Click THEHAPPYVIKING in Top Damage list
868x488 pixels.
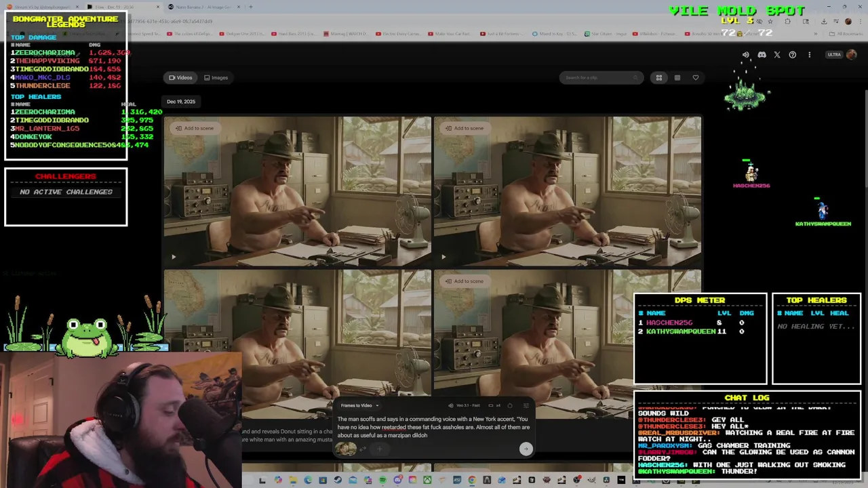47,61
